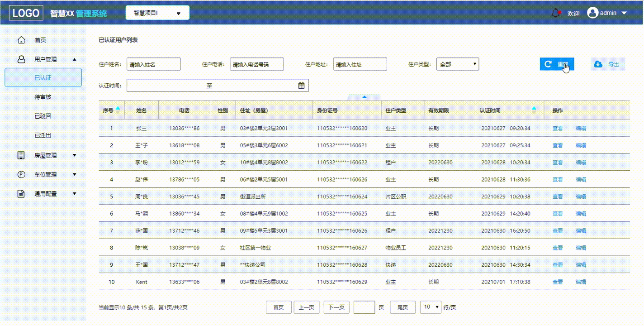Click 查看 link for user 张三
This screenshot has height=326, width=644.
[x=558, y=128]
